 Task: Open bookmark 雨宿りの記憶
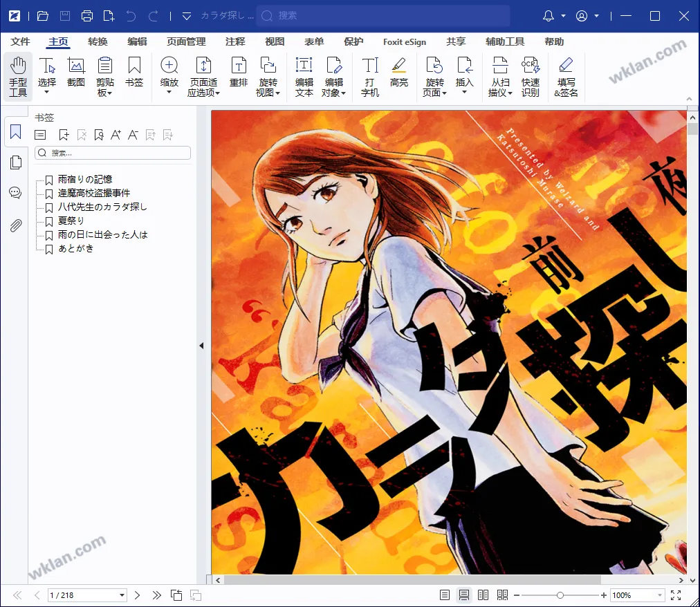(x=85, y=180)
